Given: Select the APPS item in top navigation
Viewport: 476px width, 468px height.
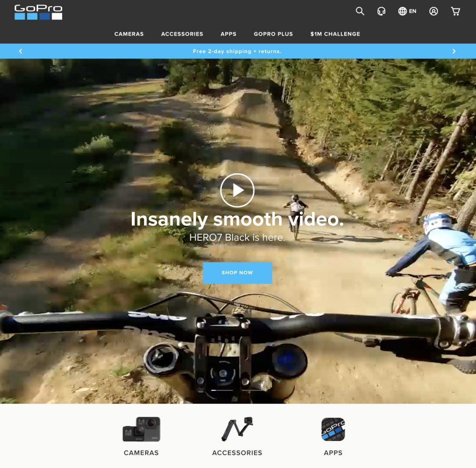Looking at the screenshot, I should pyautogui.click(x=228, y=34).
